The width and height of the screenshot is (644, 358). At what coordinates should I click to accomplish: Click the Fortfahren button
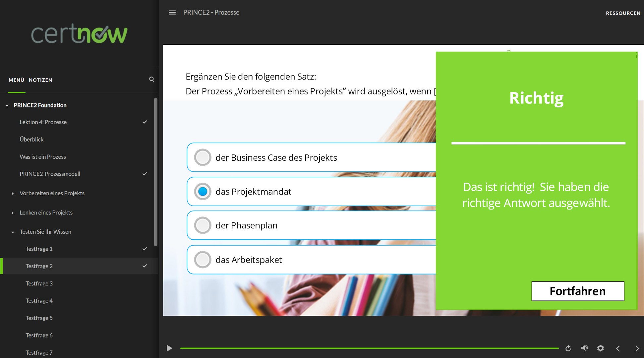[x=578, y=291]
